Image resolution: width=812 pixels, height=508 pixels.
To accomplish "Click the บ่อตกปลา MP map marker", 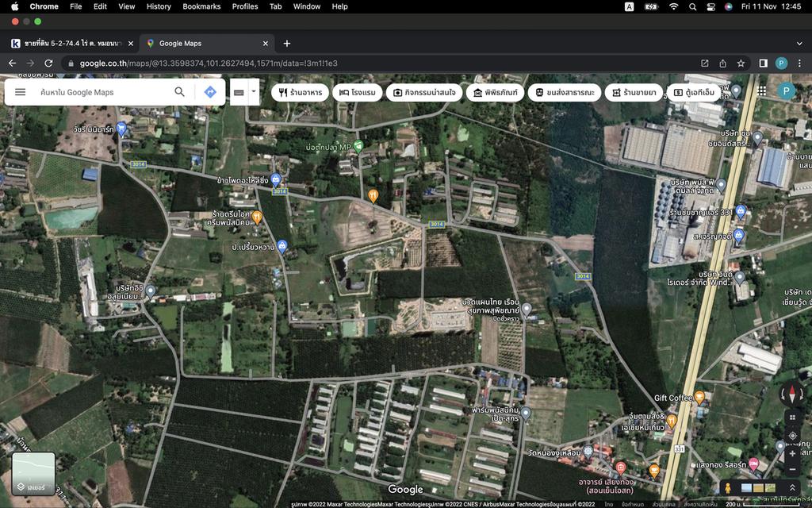I will point(358,147).
